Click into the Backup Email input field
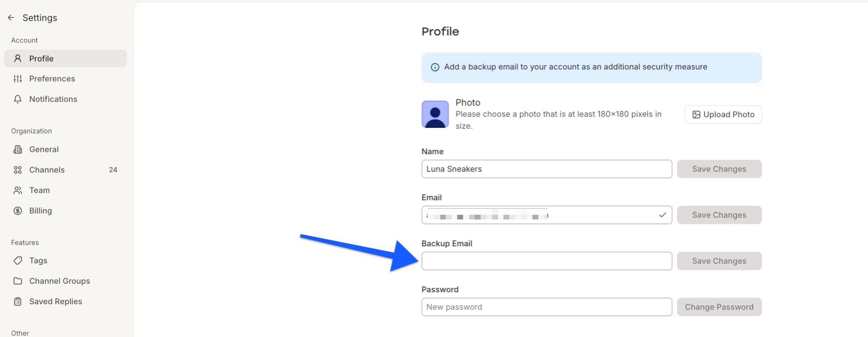 click(x=546, y=261)
